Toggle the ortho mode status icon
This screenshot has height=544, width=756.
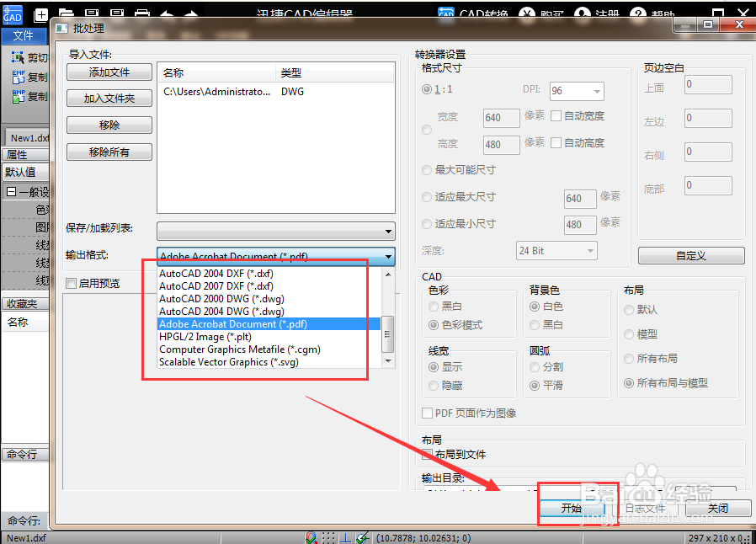[x=345, y=537]
